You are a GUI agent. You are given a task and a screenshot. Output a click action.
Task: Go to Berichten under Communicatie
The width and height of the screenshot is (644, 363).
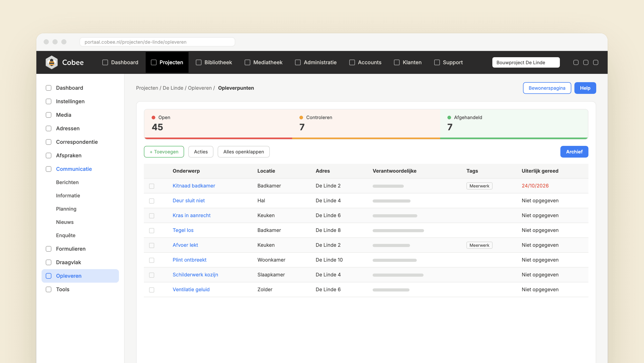tap(67, 182)
